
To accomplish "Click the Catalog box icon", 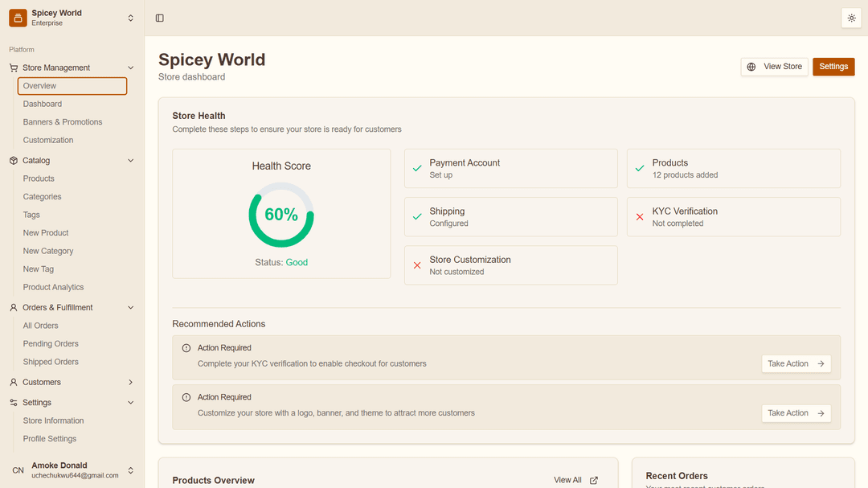I will [14, 161].
